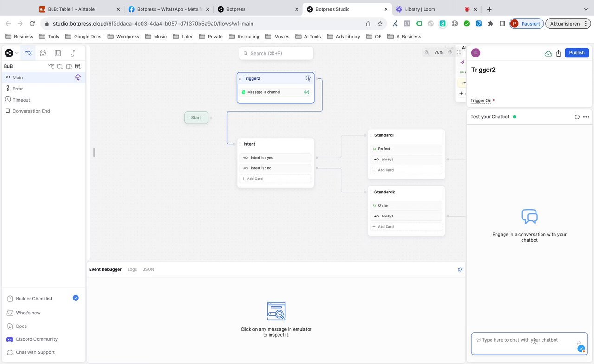Image resolution: width=594 pixels, height=364 pixels.
Task: Click the IL user avatar
Action: (x=476, y=53)
